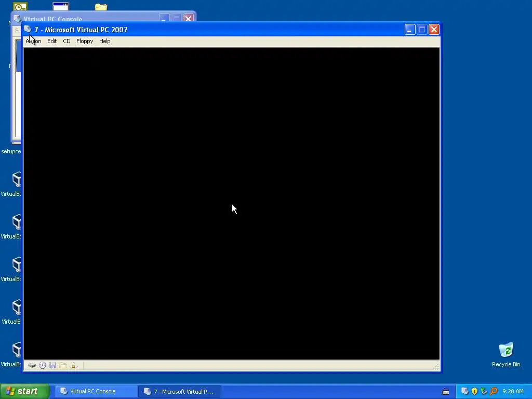Close the Virtual PC Console window
Screen dimensions: 532x399
point(188,18)
